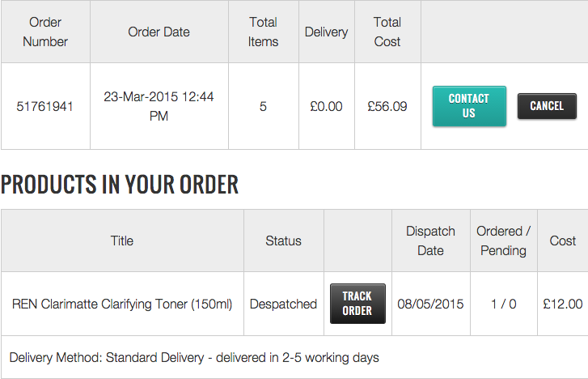Click the total cost £56.09
This screenshot has height=379, width=588.
coord(387,106)
